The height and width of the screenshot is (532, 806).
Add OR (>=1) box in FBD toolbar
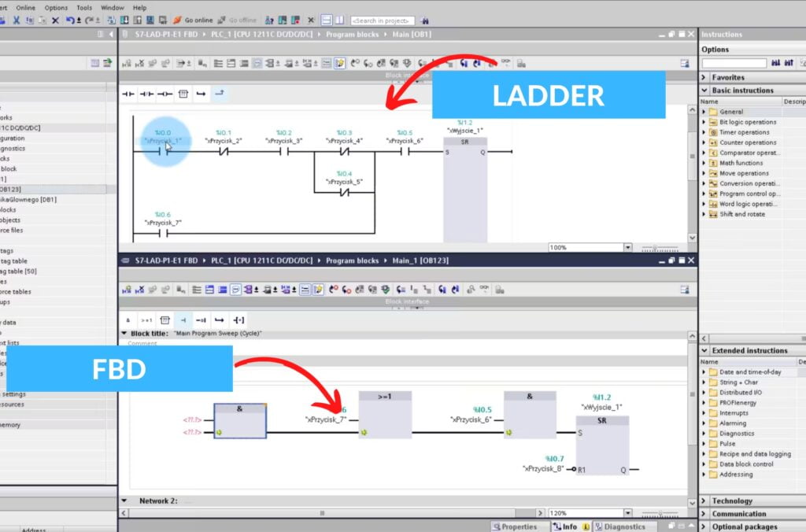(x=146, y=320)
